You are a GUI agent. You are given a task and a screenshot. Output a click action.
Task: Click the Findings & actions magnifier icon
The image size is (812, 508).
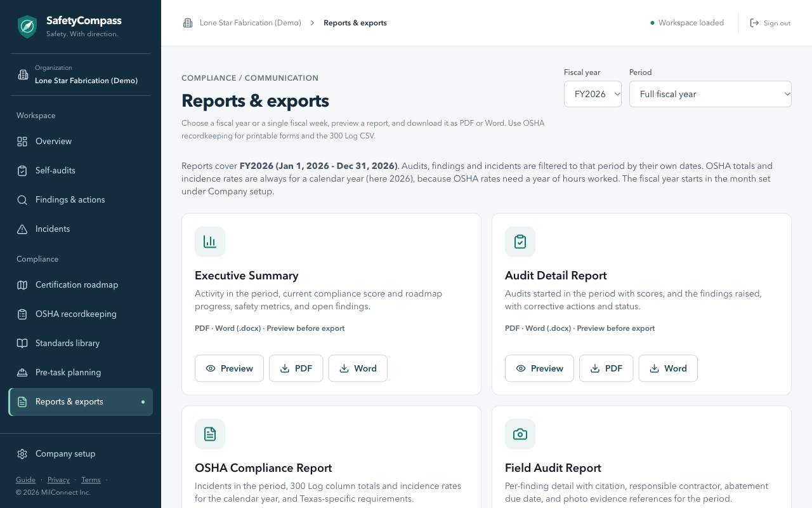tap(22, 200)
